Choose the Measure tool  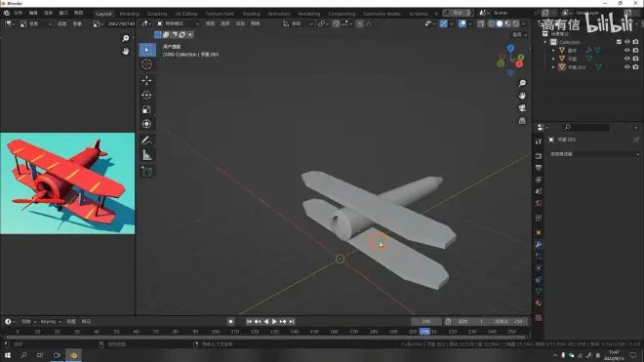(146, 155)
